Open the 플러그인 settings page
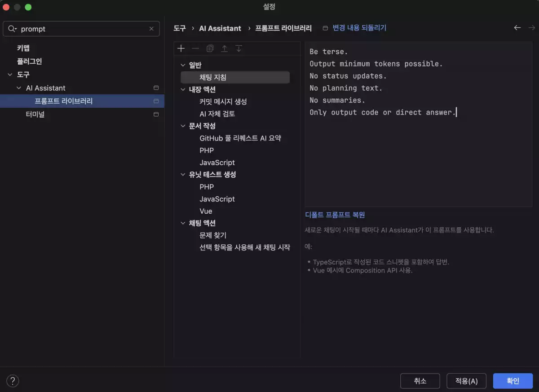The height and width of the screenshot is (392, 539). 30,61
